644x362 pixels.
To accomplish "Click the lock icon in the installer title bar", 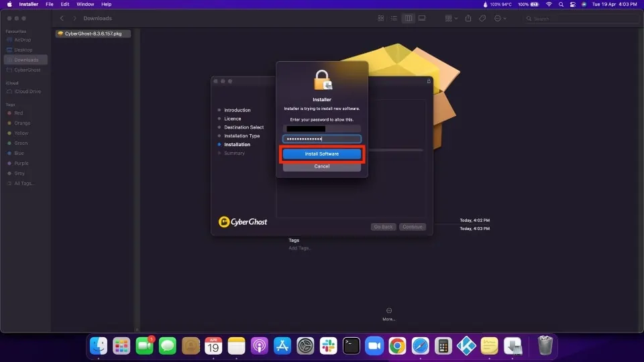I will 429,81.
